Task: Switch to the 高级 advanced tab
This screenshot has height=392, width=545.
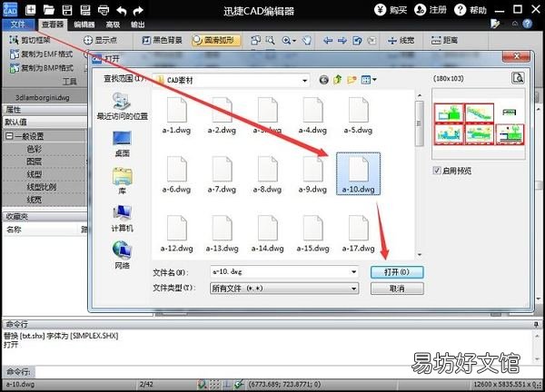Action: (x=113, y=24)
